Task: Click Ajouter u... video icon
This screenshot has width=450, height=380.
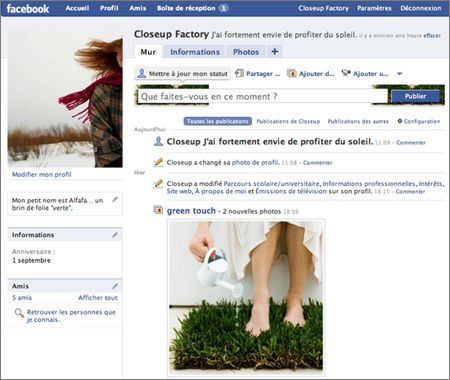Action: [346, 73]
